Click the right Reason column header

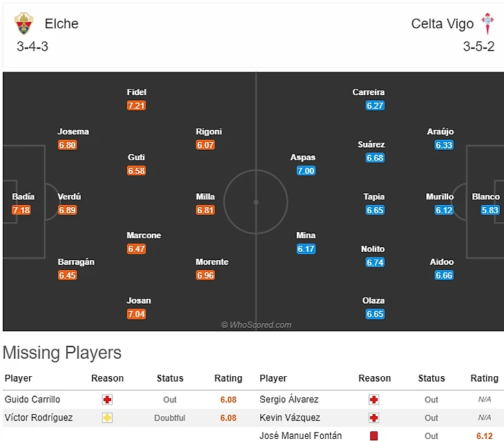click(374, 378)
